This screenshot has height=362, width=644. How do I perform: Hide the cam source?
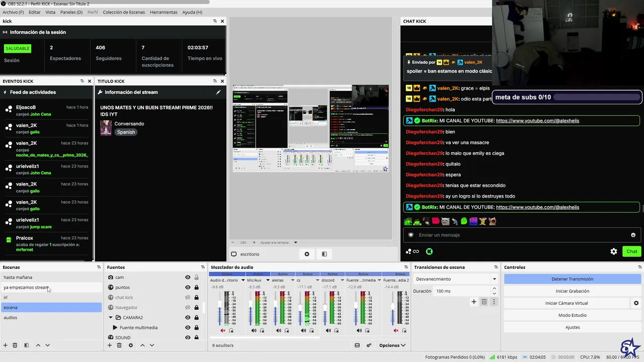click(x=188, y=277)
